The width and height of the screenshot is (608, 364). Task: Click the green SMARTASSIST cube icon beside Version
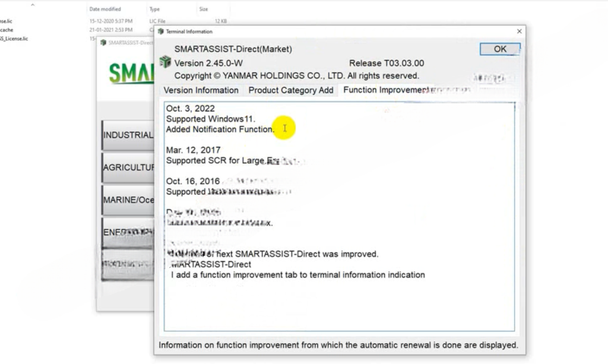(165, 62)
